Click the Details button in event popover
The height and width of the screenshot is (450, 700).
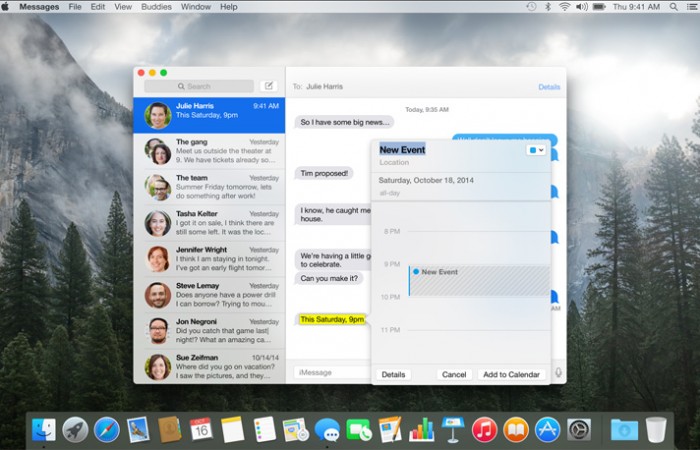pyautogui.click(x=393, y=374)
